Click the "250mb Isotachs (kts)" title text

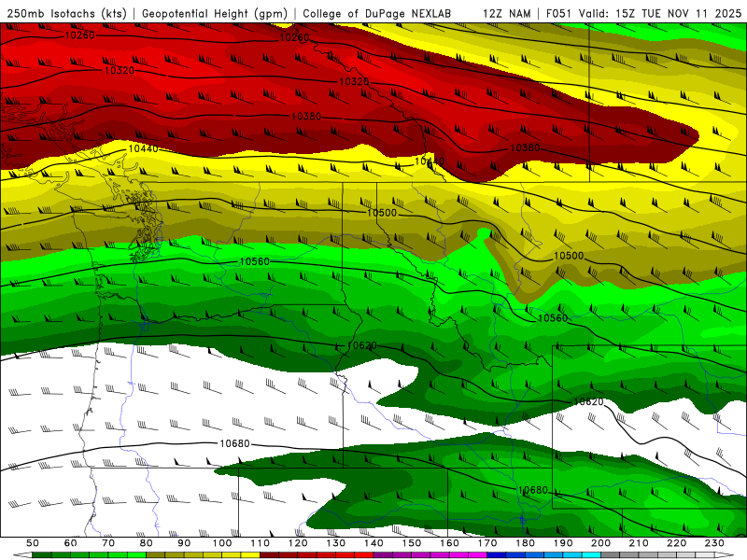click(x=66, y=13)
